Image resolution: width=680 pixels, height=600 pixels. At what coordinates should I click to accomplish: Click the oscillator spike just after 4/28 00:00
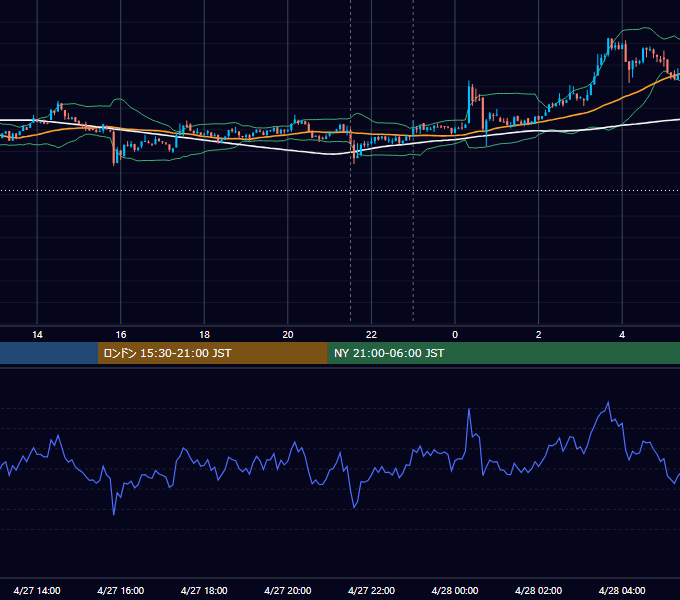pyautogui.click(x=469, y=409)
